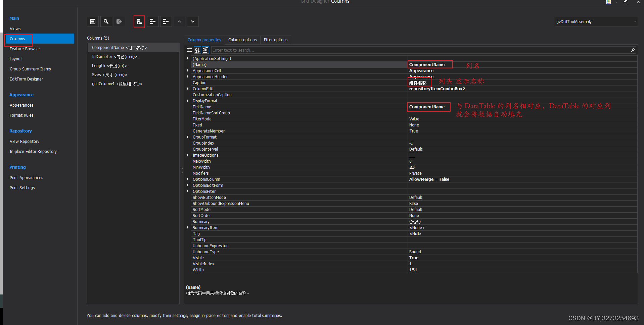
Task: Switch to the Filter options tab
Action: click(275, 40)
